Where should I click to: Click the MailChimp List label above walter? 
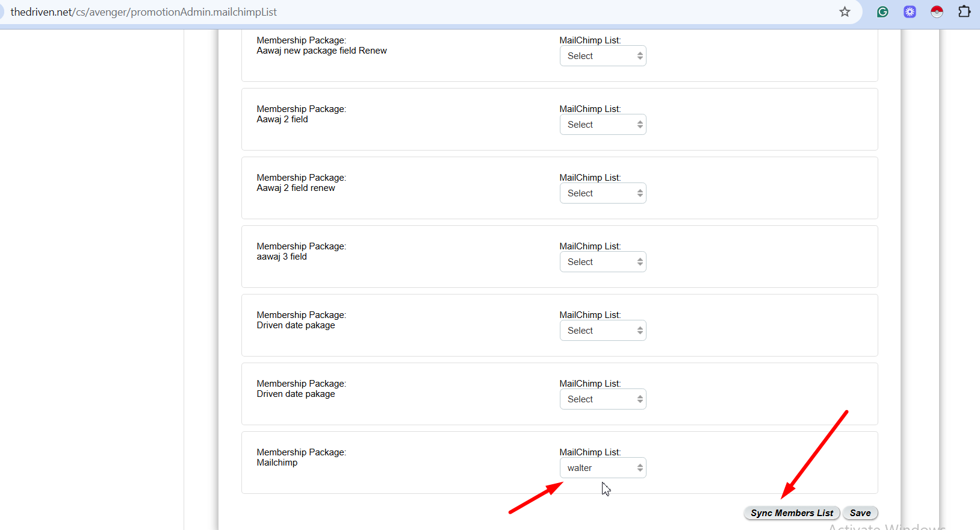point(590,452)
